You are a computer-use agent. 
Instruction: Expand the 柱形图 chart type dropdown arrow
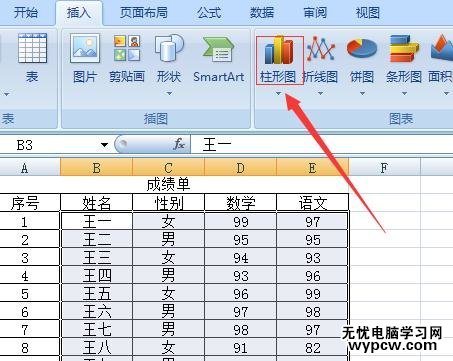click(x=279, y=94)
